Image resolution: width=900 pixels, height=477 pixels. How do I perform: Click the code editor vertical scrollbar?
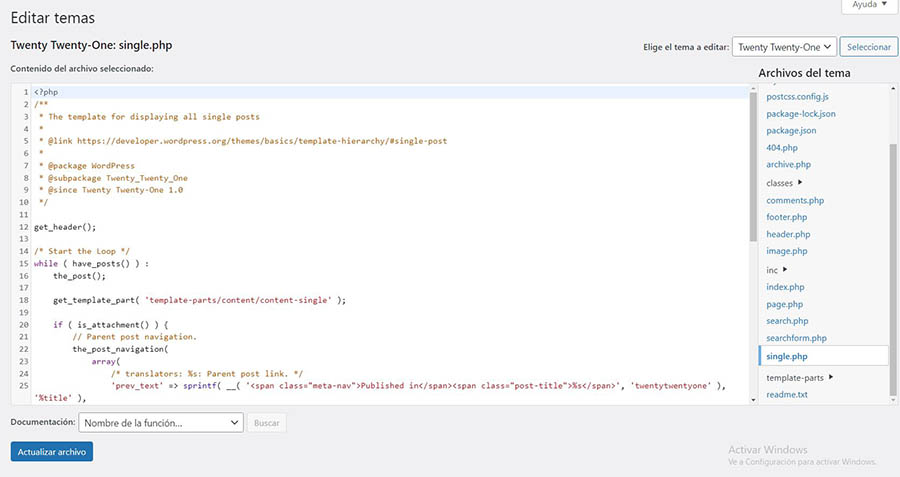(x=752, y=165)
